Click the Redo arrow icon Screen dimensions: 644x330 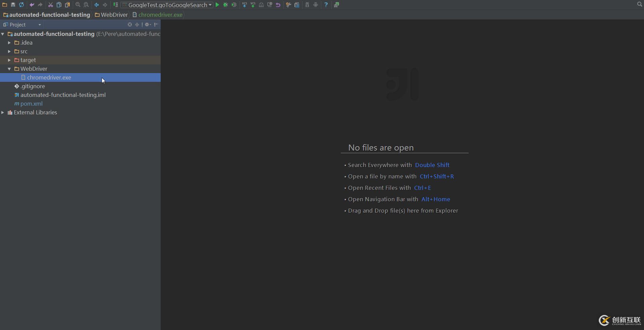coord(40,5)
